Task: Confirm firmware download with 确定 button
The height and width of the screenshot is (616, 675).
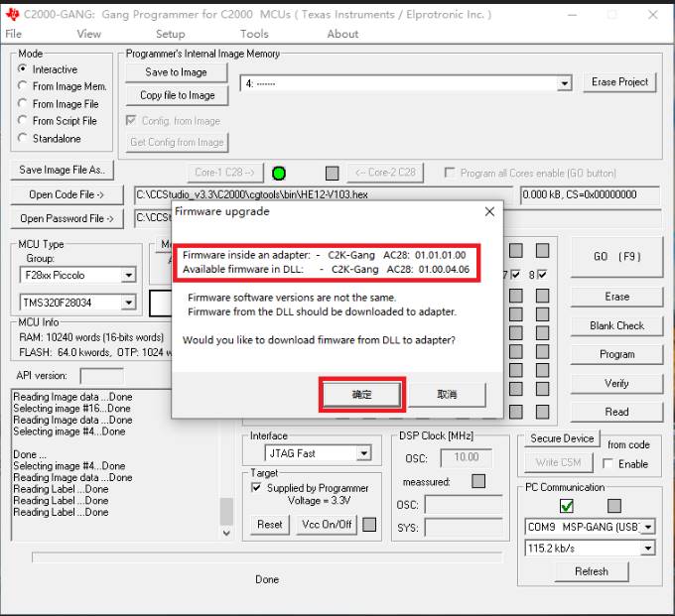Action: click(x=361, y=395)
